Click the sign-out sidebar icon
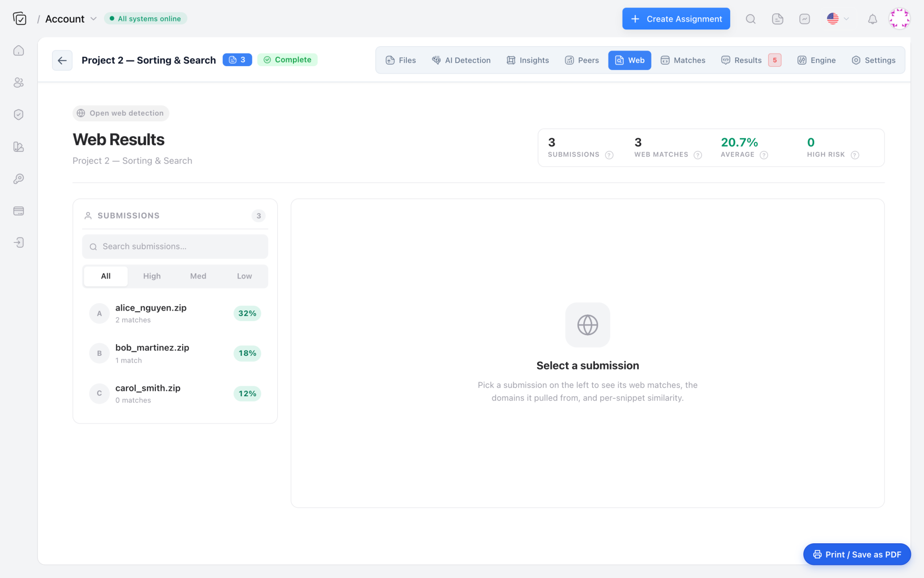Screen dimensions: 924x578 (x=19, y=242)
